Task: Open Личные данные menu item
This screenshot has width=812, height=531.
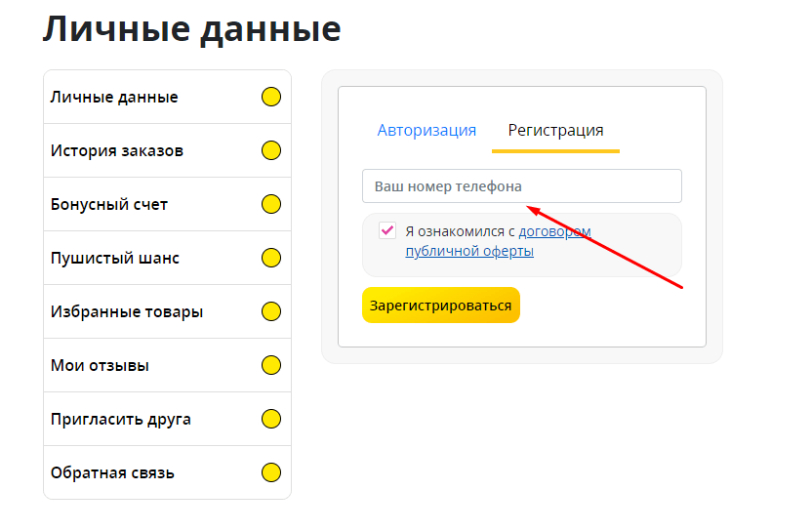Action: point(114,98)
